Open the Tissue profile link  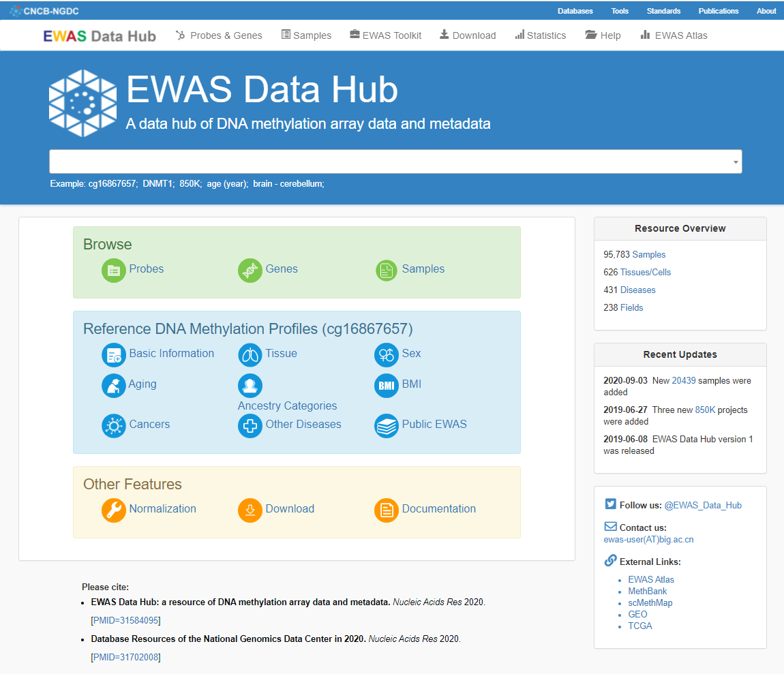(281, 353)
